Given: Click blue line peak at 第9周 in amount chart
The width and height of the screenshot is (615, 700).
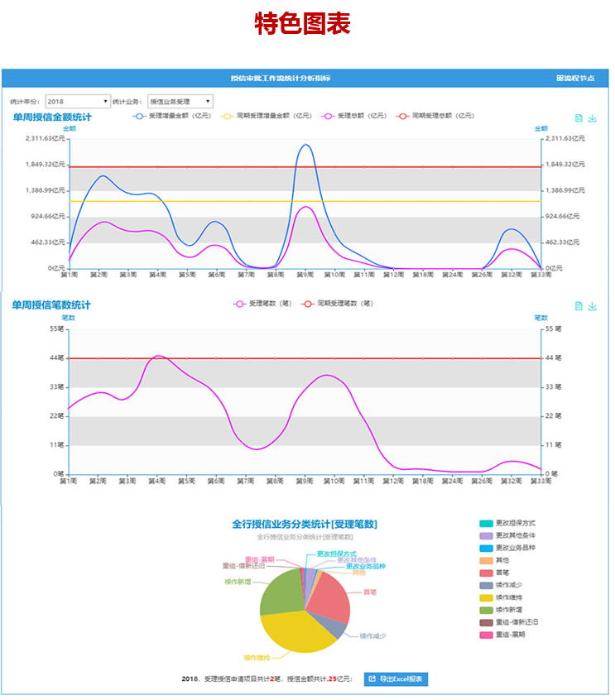Looking at the screenshot, I should pyautogui.click(x=305, y=145).
